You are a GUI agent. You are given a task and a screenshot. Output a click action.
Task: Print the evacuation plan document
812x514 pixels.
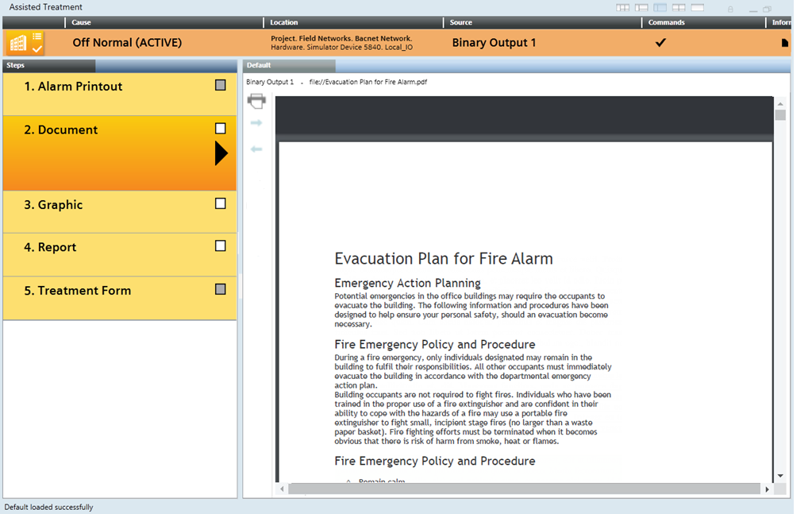pos(256,101)
